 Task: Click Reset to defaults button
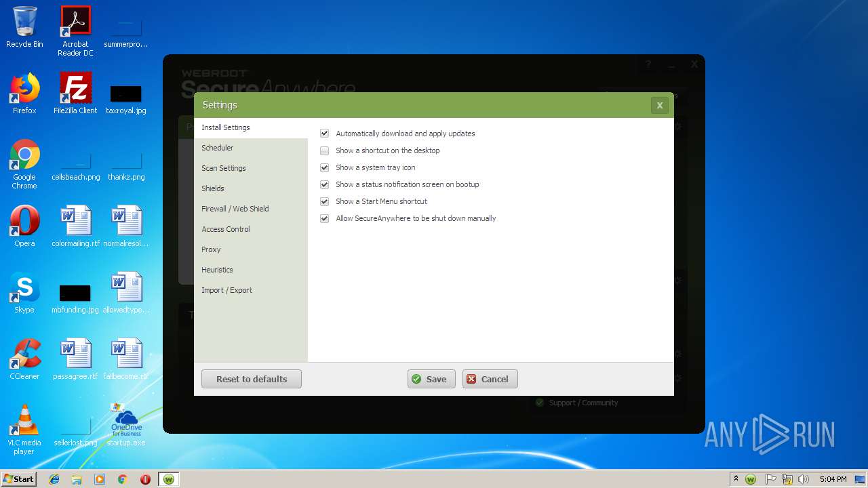pos(252,379)
